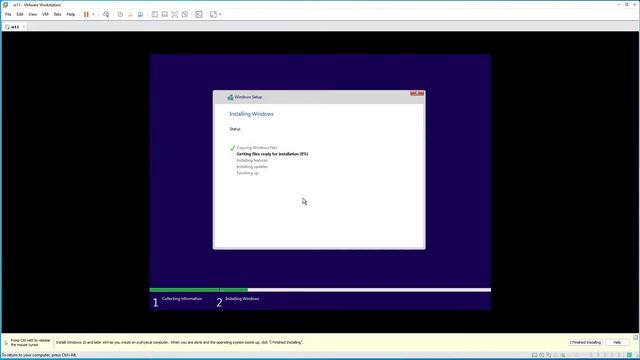Click the revert to snapshot icon
Image resolution: width=640 pixels, height=360 pixels.
(130, 14)
